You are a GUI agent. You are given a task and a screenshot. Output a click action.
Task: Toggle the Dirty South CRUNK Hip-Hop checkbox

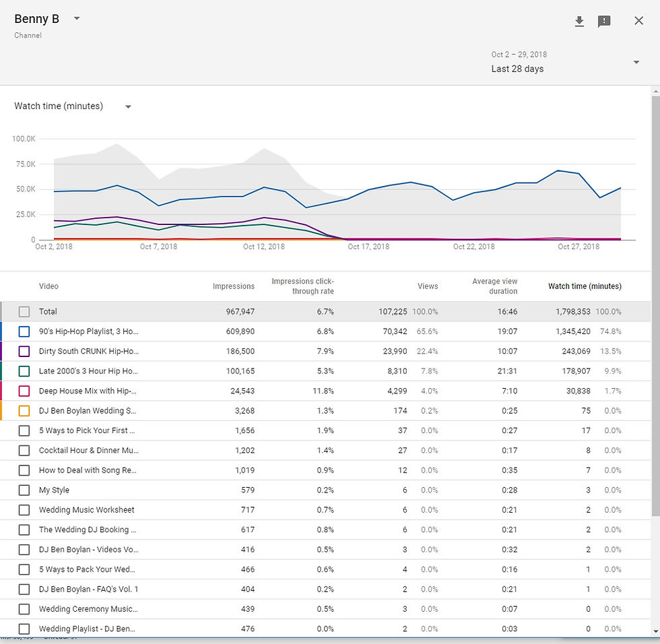pyautogui.click(x=24, y=351)
